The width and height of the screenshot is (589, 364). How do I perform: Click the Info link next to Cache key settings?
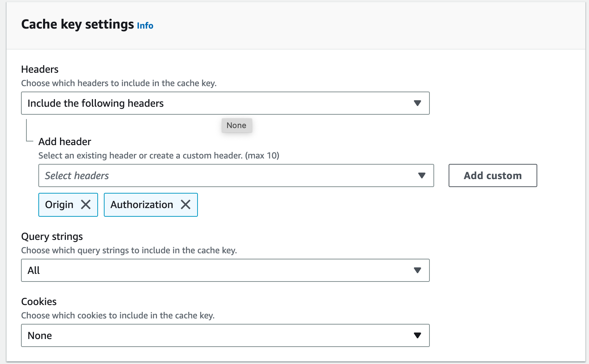(x=145, y=25)
